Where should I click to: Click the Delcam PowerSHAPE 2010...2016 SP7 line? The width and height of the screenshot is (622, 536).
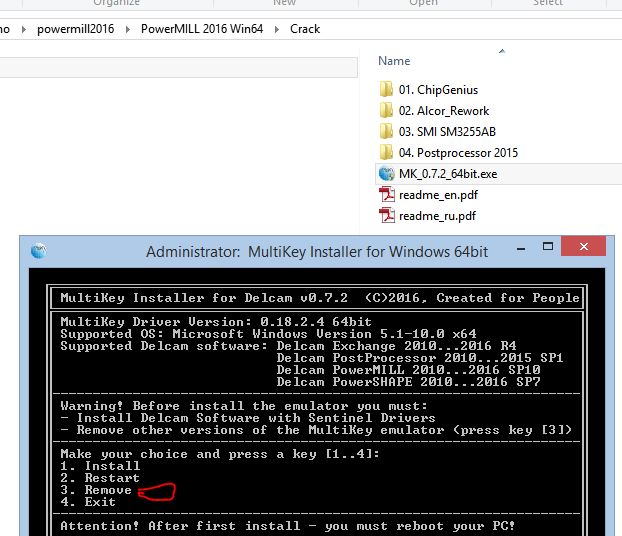point(409,382)
